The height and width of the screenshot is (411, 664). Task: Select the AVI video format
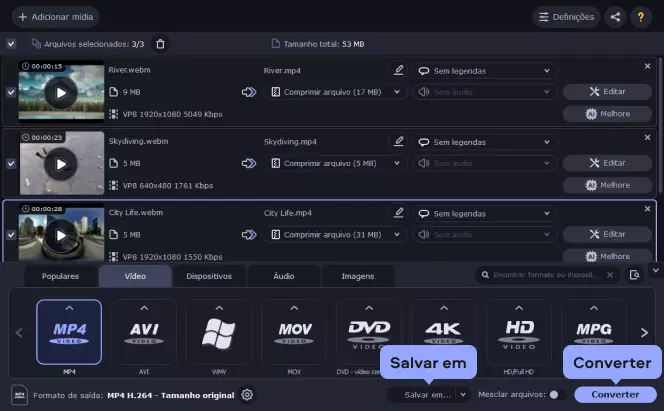[x=144, y=332]
